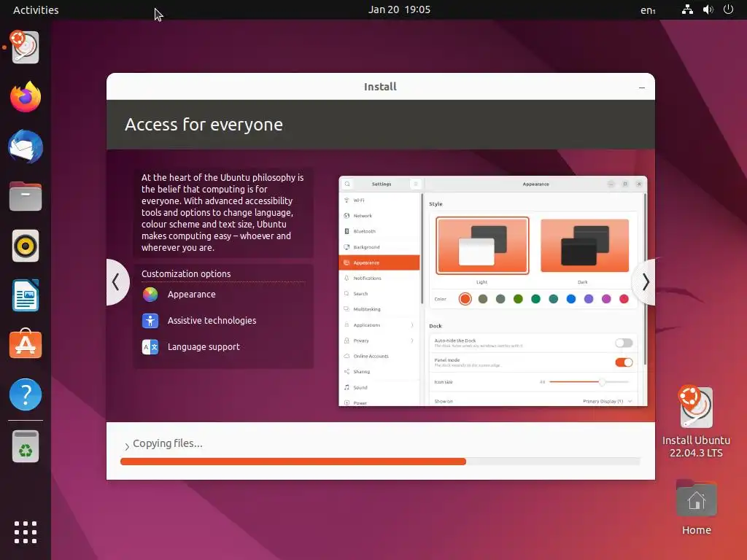Go to the previous slide arrow

click(116, 282)
